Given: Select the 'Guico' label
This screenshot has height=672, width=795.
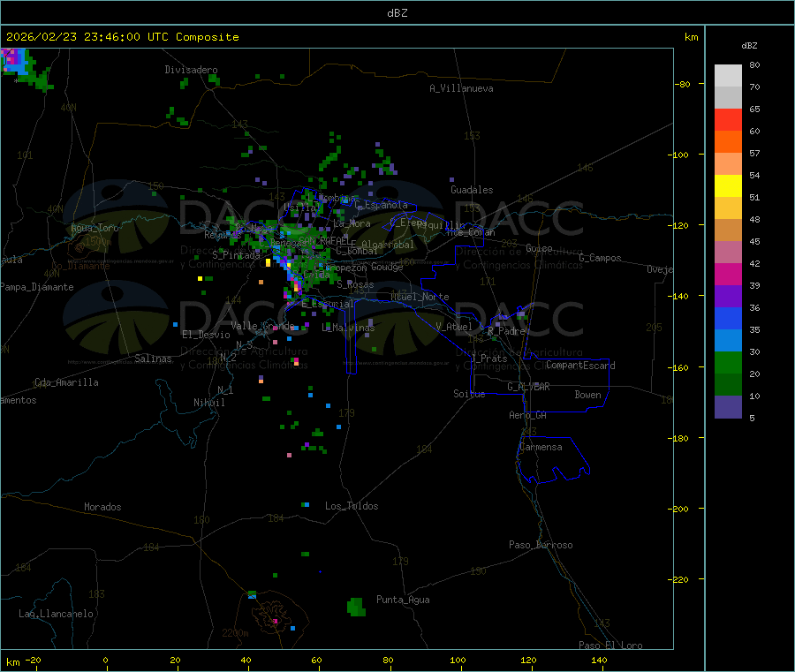Looking at the screenshot, I should tap(539, 248).
